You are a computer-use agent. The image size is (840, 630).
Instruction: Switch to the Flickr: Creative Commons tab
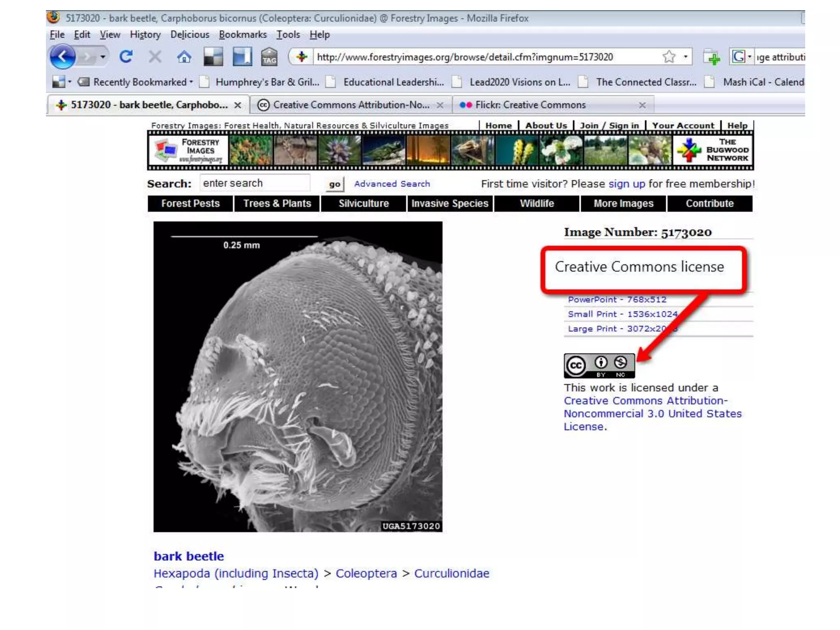pyautogui.click(x=530, y=105)
